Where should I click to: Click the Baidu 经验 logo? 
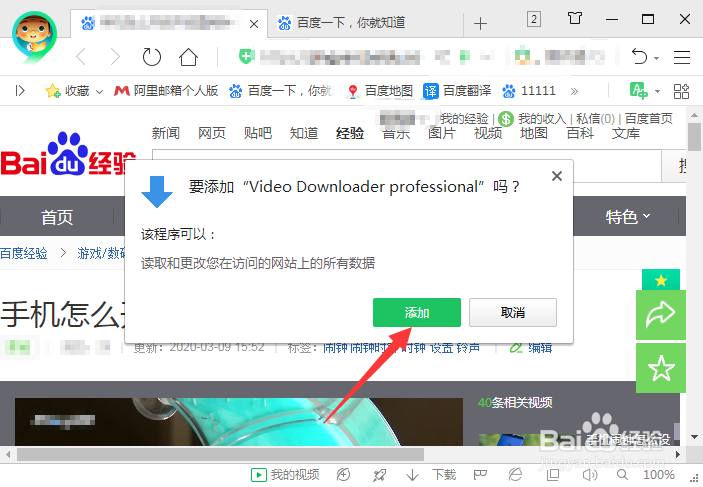(x=67, y=155)
